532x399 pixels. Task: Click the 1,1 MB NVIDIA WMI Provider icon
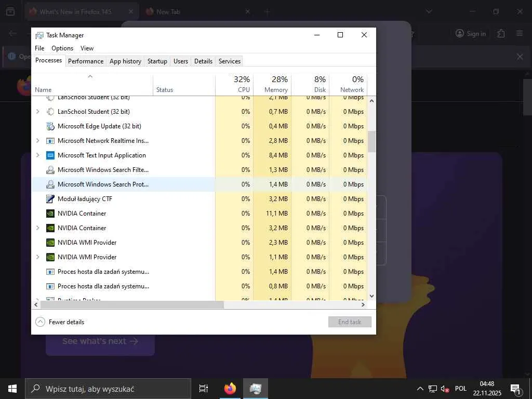tap(50, 257)
